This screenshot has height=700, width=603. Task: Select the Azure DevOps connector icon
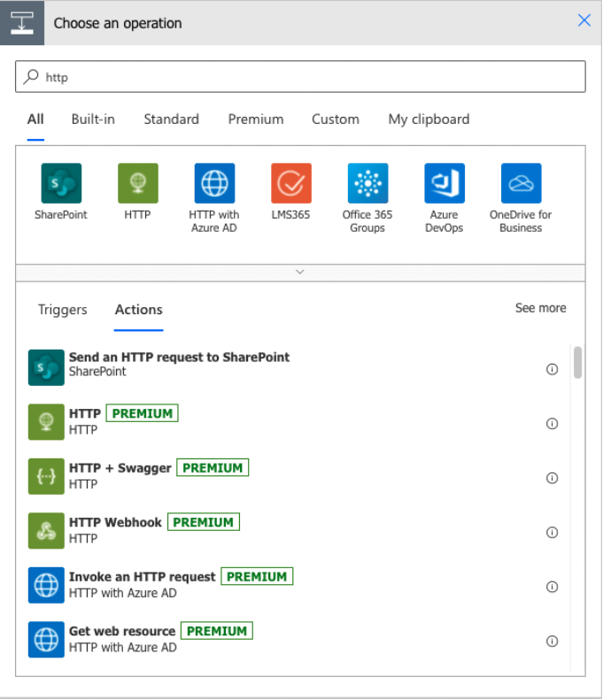445,183
